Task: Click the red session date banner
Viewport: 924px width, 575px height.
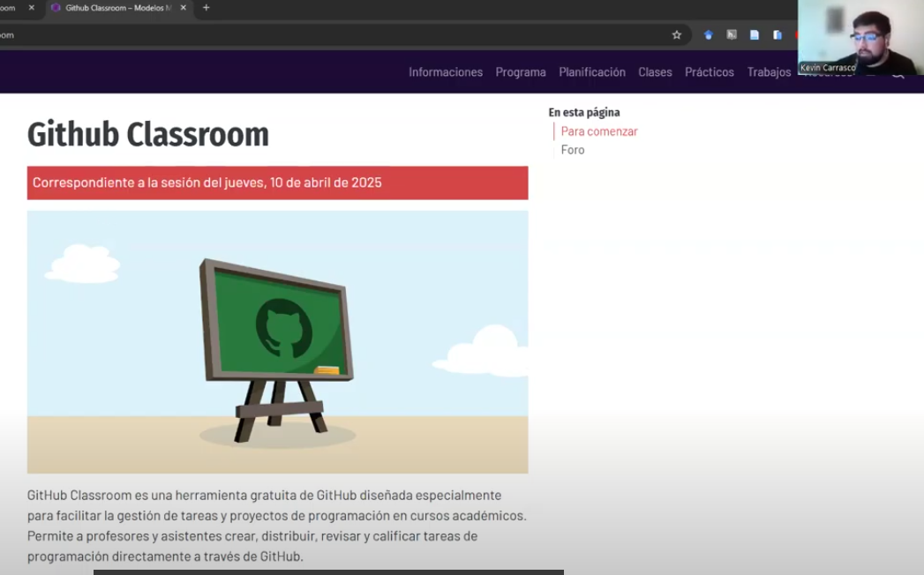Action: point(278,183)
